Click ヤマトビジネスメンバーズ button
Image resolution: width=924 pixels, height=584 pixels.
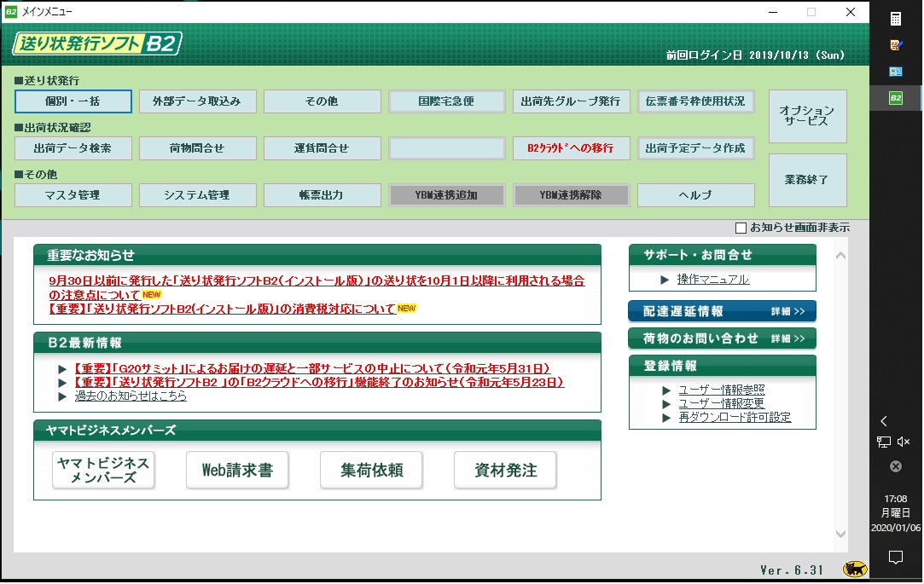click(104, 470)
